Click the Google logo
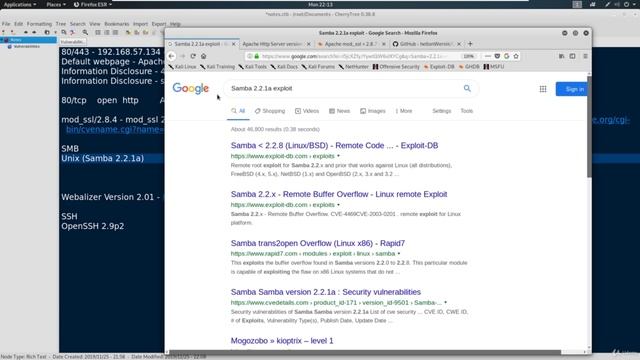Screen dimensions: 640x360 (x=191, y=88)
